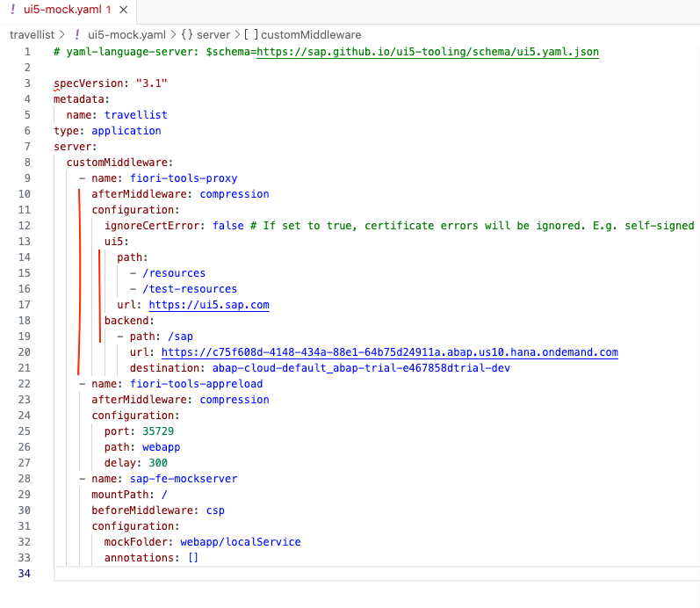This screenshot has height=608, width=700.
Task: Open the ui5.yaml.json schema link
Action: click(x=428, y=52)
